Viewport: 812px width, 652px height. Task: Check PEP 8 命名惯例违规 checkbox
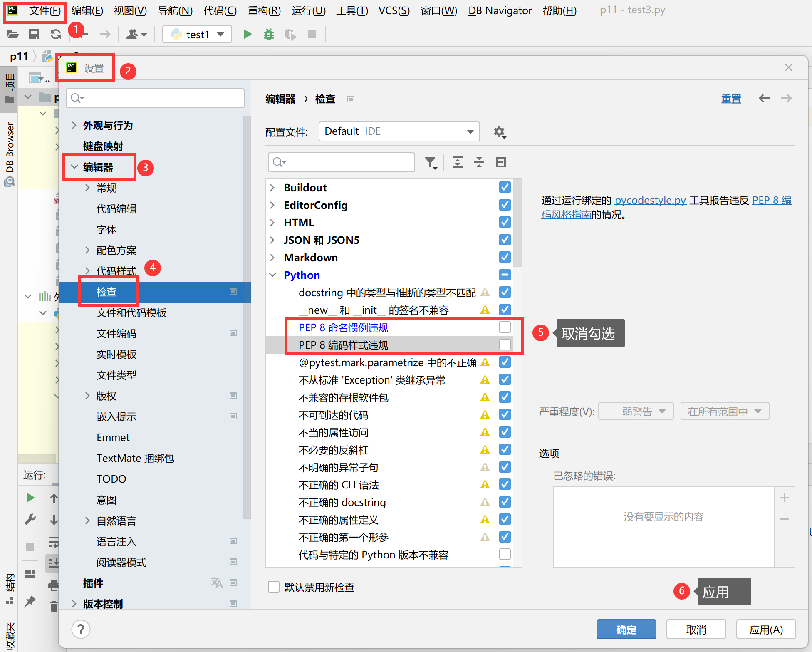[505, 327]
